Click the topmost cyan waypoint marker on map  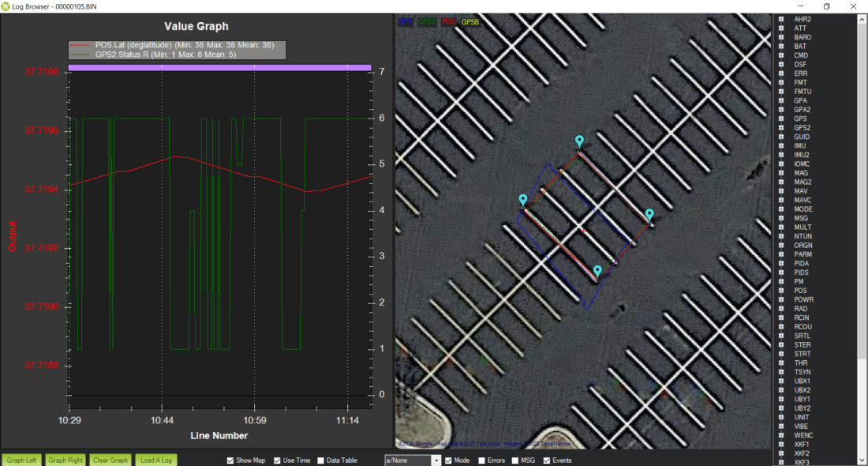579,141
